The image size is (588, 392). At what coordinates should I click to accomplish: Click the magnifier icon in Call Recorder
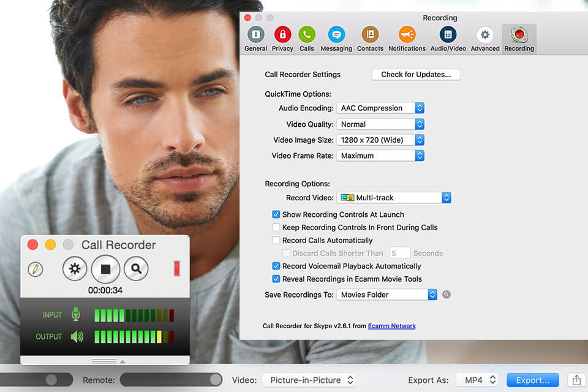[x=136, y=269]
